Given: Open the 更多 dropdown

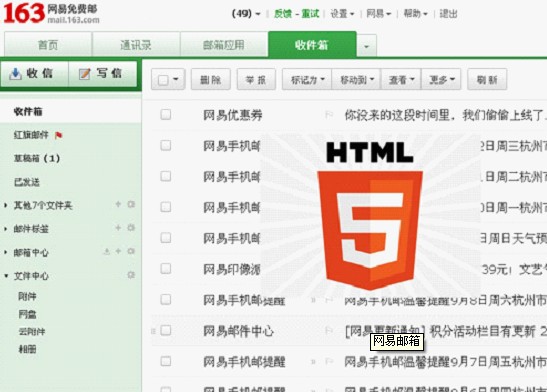Looking at the screenshot, I should point(441,80).
